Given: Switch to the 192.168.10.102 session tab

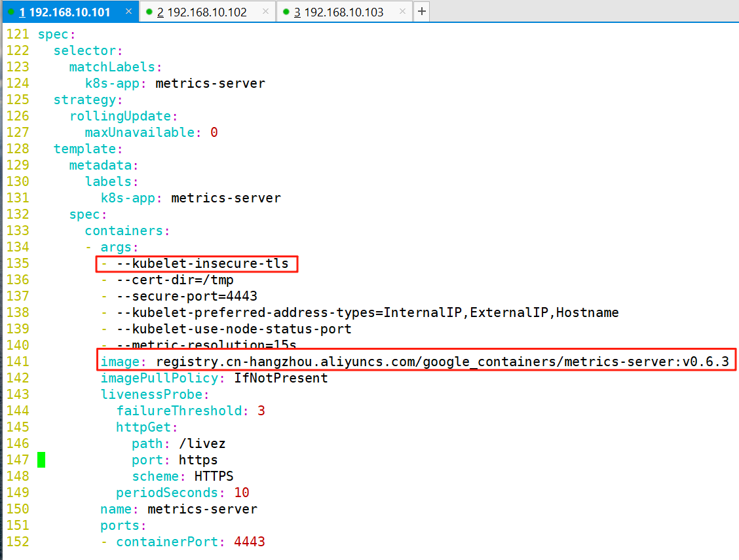Looking at the screenshot, I should [208, 12].
